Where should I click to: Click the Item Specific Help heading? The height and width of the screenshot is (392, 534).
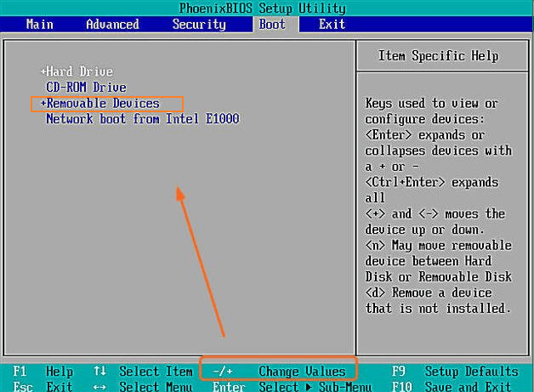click(x=439, y=55)
